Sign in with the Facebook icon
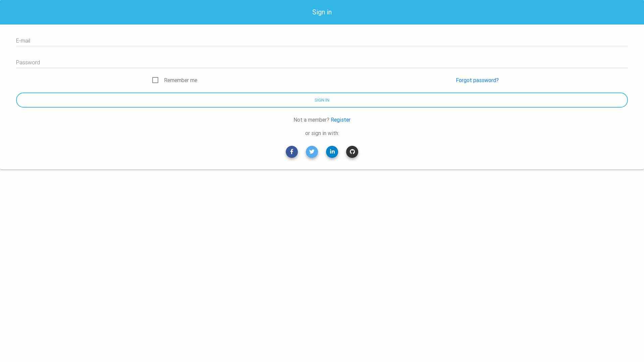Image resolution: width=644 pixels, height=362 pixels. tap(291, 152)
